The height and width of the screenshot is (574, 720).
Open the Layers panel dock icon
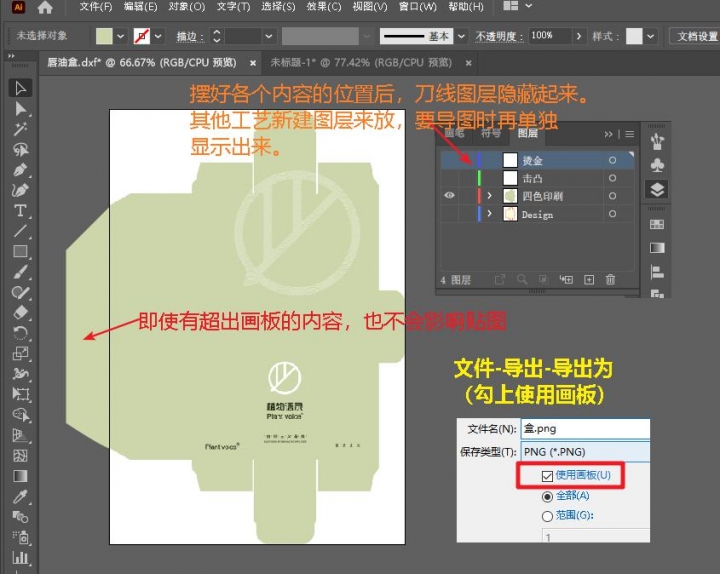pos(657,189)
